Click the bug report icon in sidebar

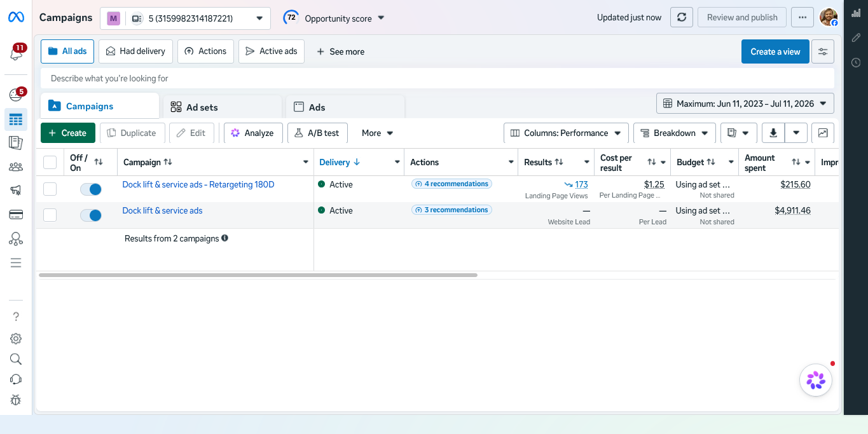click(16, 400)
